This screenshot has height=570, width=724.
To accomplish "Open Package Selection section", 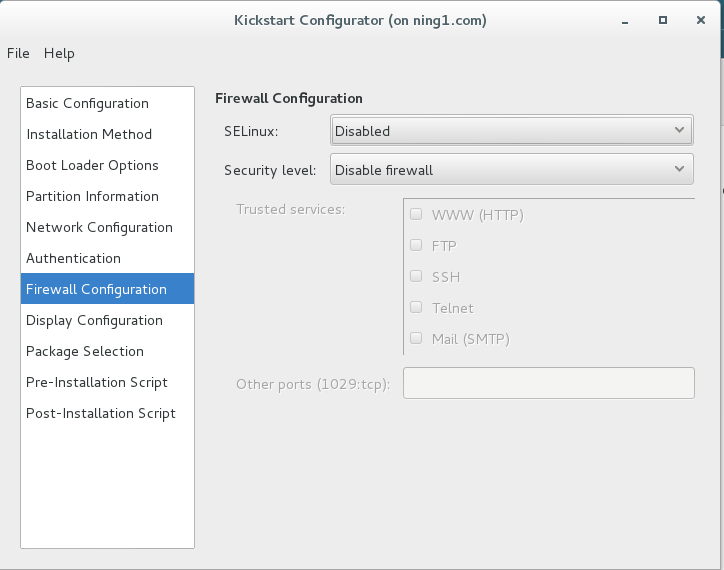I will 85,351.
